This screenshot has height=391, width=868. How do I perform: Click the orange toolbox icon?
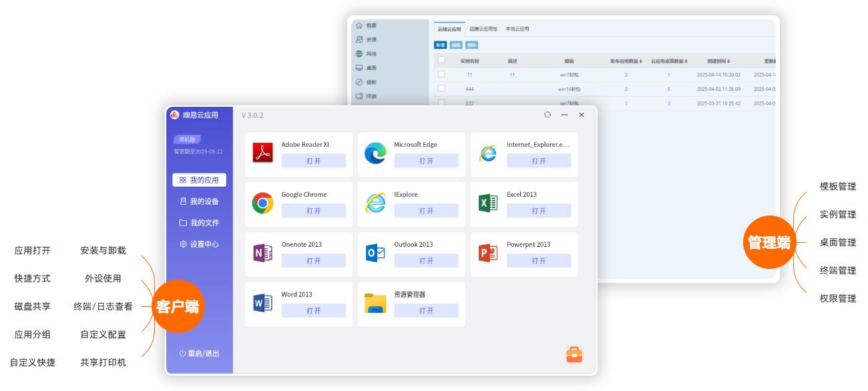click(x=574, y=355)
